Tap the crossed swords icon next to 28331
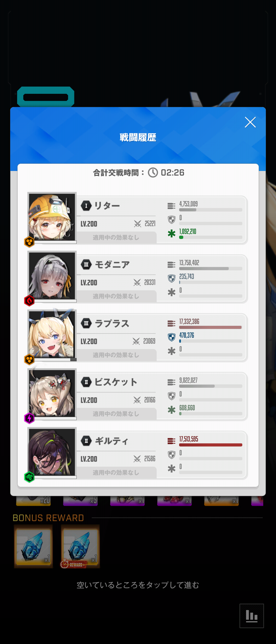 (137, 282)
